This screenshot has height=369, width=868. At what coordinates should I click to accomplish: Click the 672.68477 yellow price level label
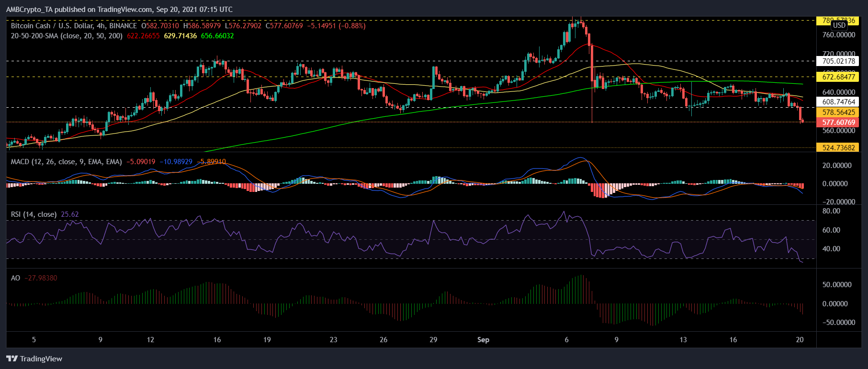[838, 77]
